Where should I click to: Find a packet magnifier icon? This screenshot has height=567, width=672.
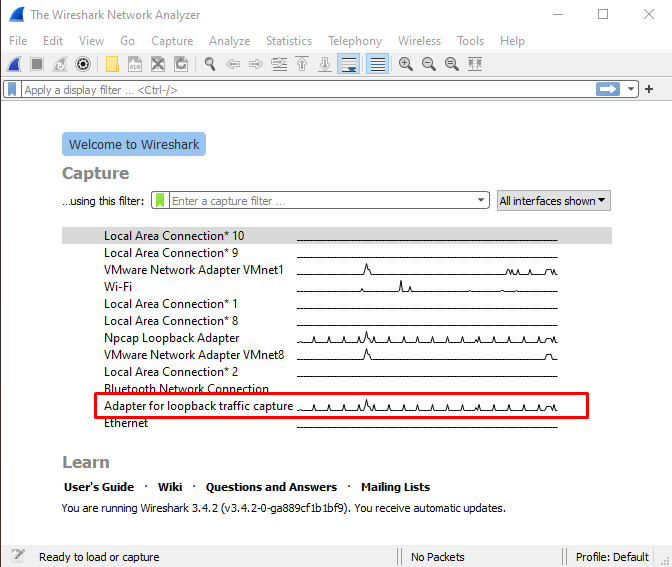tap(210, 64)
